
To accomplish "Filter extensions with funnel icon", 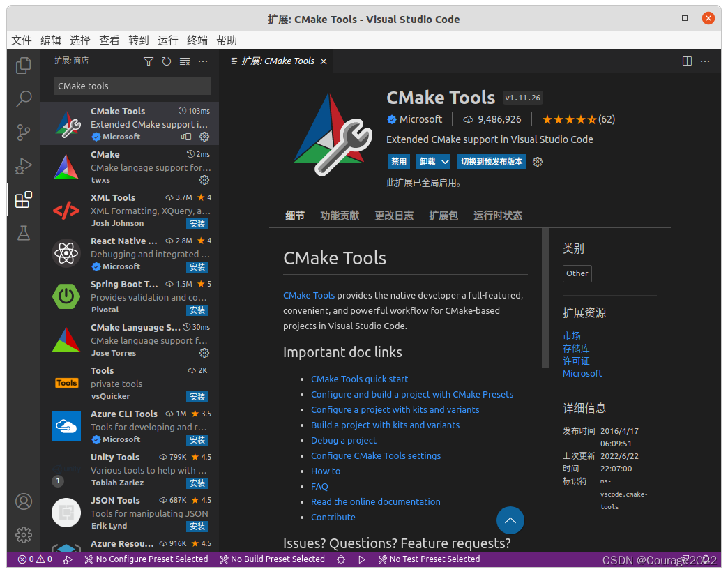I will [148, 61].
